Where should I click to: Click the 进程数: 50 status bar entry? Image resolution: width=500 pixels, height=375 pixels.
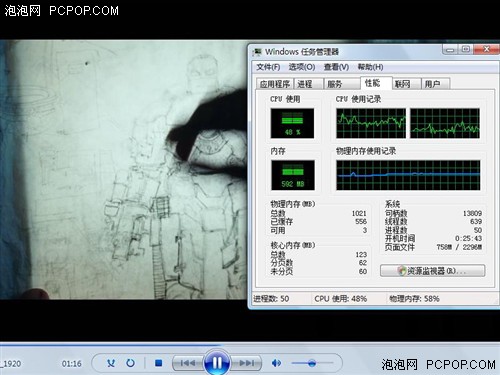271,299
